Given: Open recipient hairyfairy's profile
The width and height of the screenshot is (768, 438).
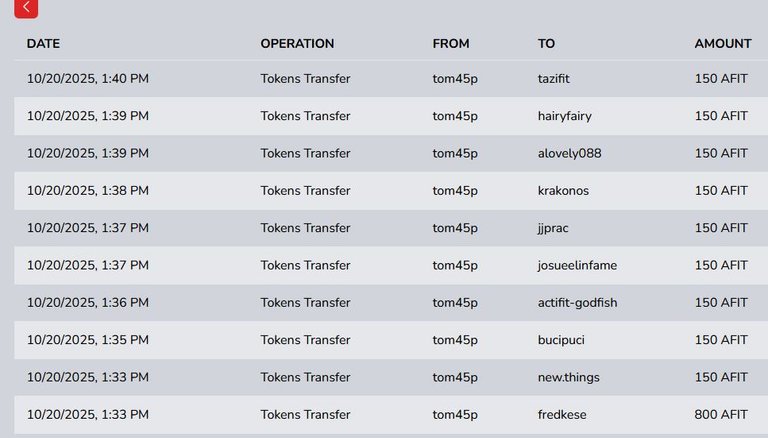Looking at the screenshot, I should pos(564,116).
